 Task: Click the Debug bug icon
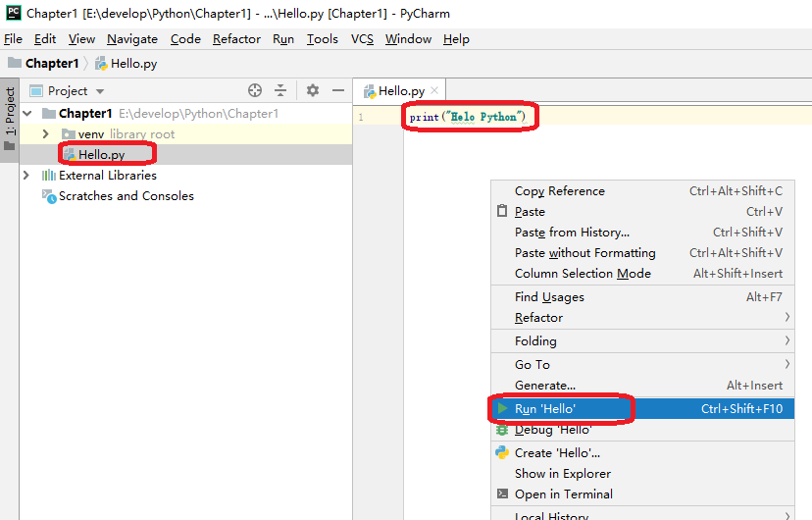(502, 430)
